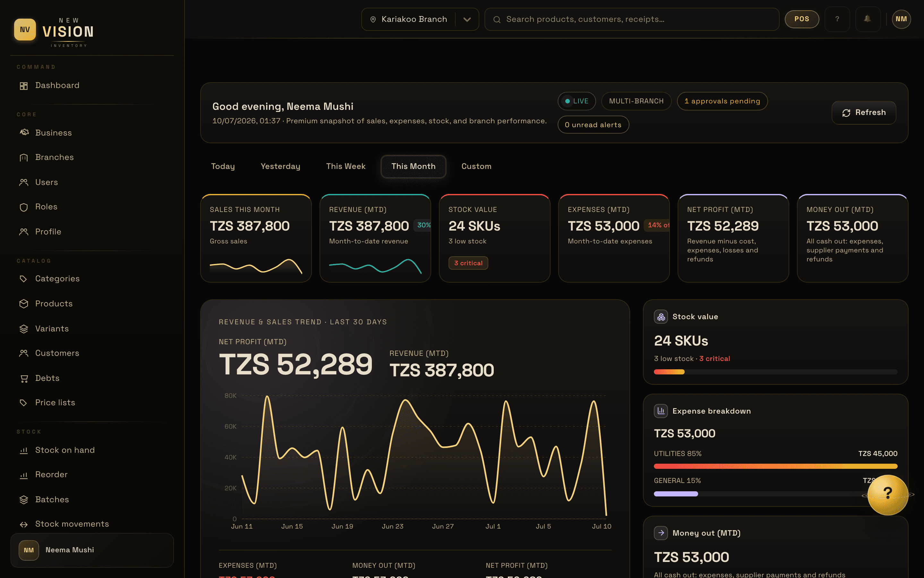Click the General 15% expense bar

[x=775, y=494]
